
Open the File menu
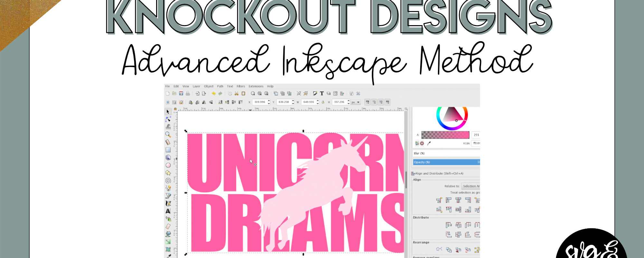point(167,86)
